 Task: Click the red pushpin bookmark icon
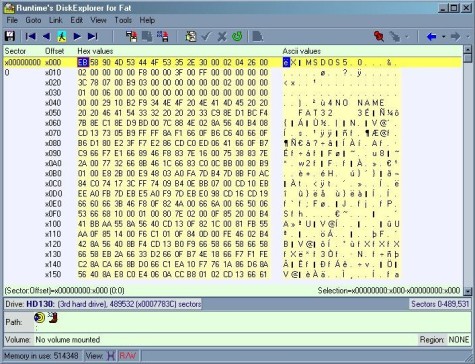pyautogui.click(x=379, y=36)
